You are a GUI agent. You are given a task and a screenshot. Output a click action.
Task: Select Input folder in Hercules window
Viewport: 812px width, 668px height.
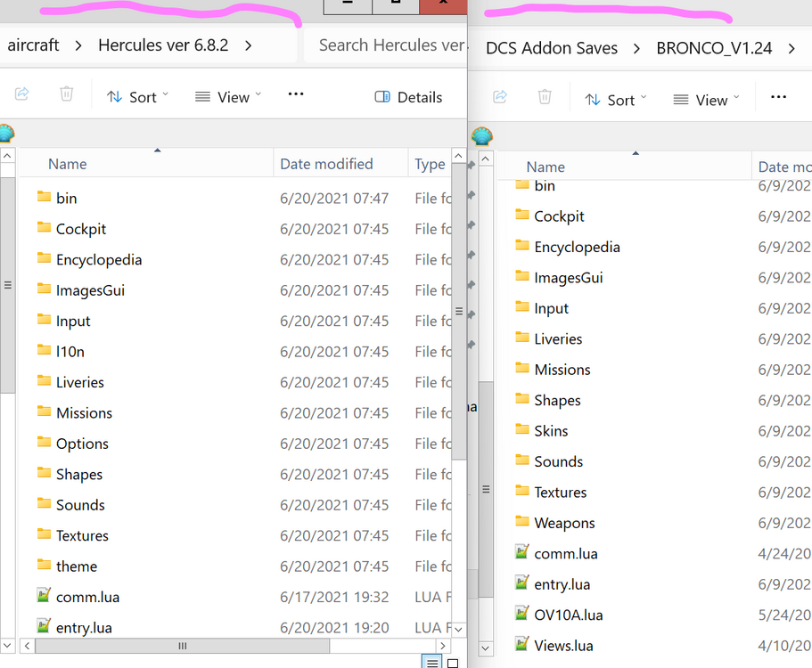coord(73,321)
